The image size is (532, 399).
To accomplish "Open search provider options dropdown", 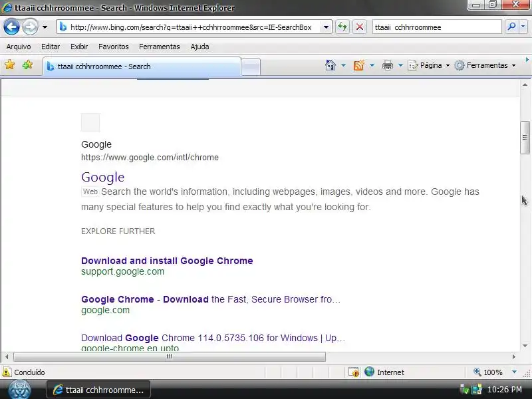I will pos(523,27).
